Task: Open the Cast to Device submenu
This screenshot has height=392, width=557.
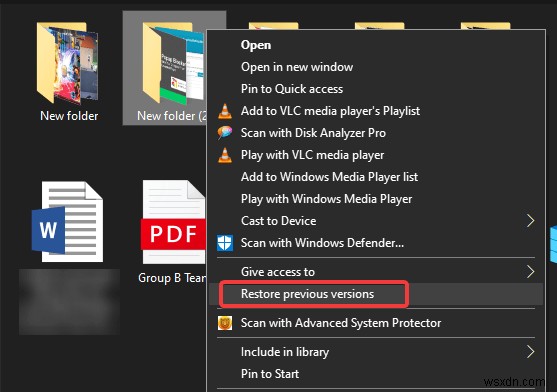Action: click(x=376, y=221)
